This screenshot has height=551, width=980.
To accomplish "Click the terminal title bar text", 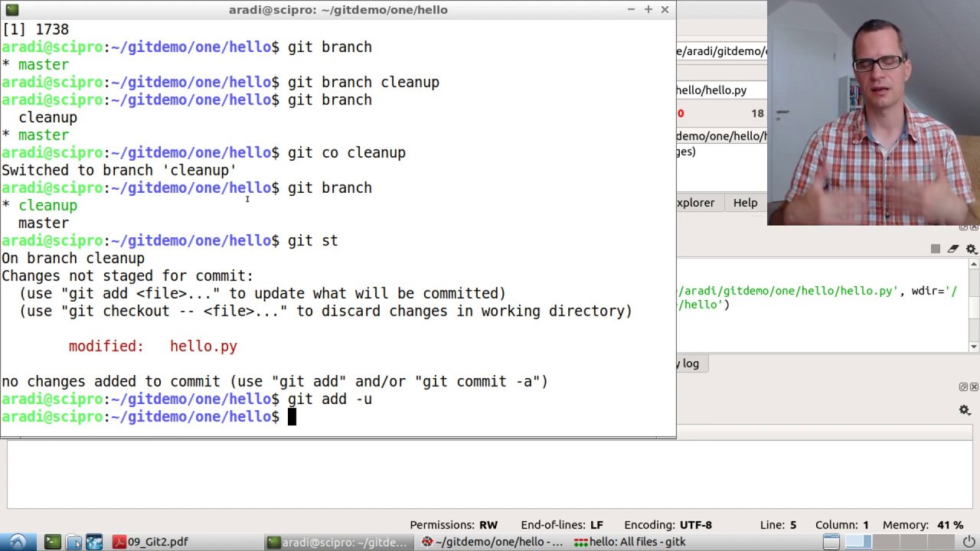I will [x=338, y=9].
